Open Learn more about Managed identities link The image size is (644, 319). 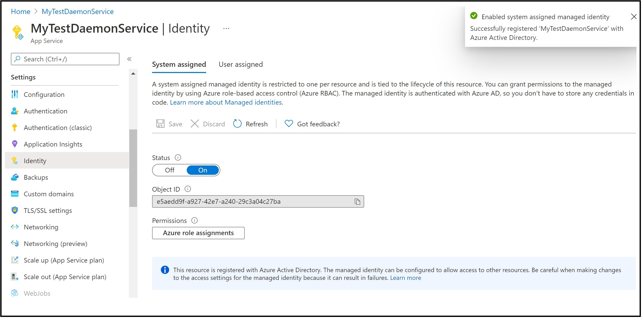point(226,103)
